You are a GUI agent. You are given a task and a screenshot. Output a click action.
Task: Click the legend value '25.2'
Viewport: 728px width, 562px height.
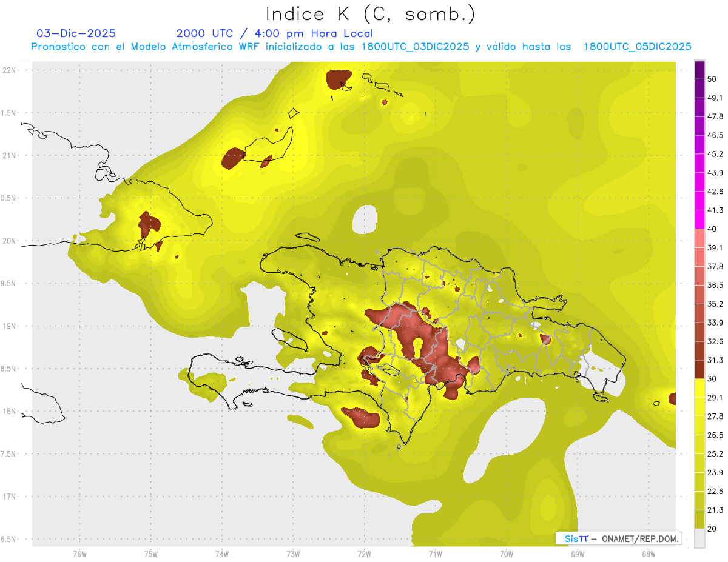(x=715, y=454)
